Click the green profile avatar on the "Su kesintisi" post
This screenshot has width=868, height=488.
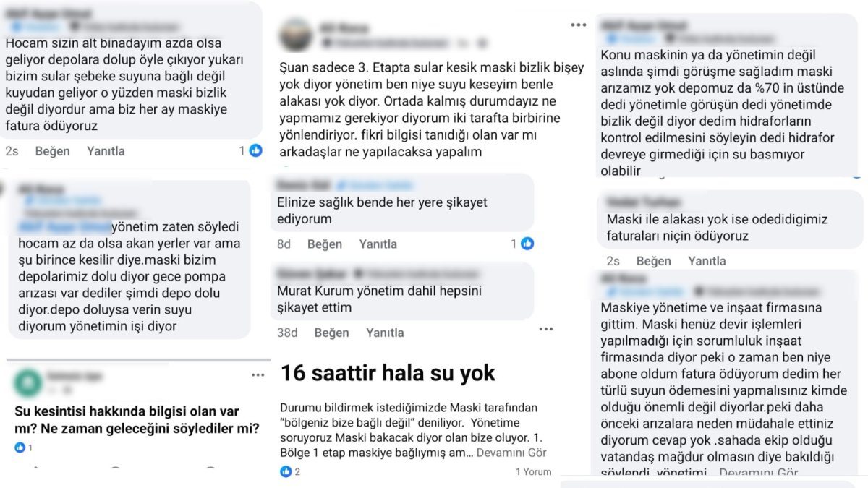(27, 382)
